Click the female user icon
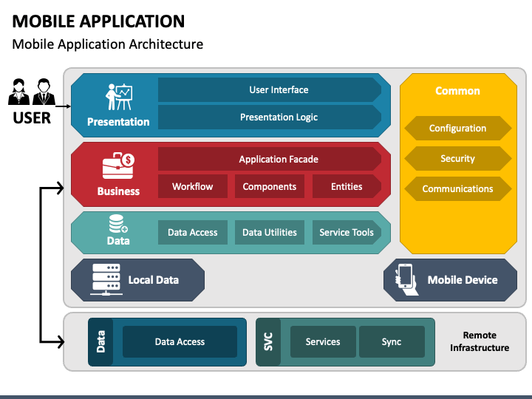Screen dimensions: 532x399 (18, 92)
